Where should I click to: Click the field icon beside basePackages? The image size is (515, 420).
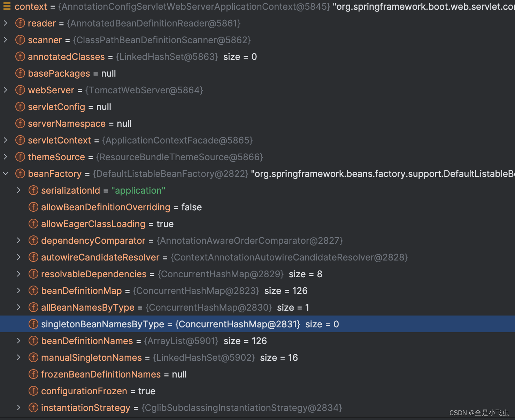point(20,73)
